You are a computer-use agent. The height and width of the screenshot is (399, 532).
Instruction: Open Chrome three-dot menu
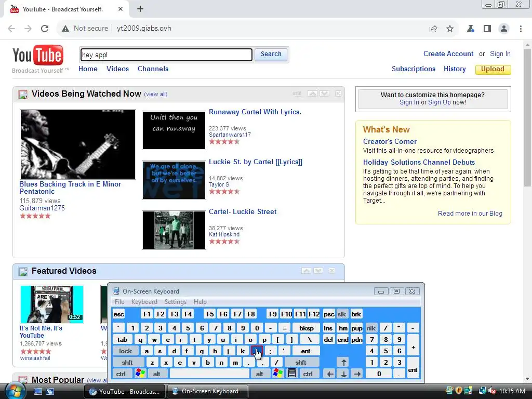point(521,29)
